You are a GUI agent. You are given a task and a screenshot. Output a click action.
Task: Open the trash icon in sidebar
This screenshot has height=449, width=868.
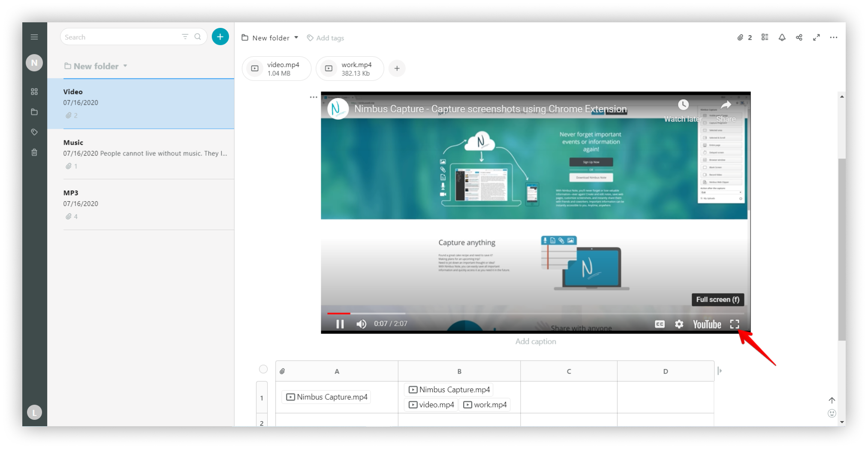(x=34, y=152)
